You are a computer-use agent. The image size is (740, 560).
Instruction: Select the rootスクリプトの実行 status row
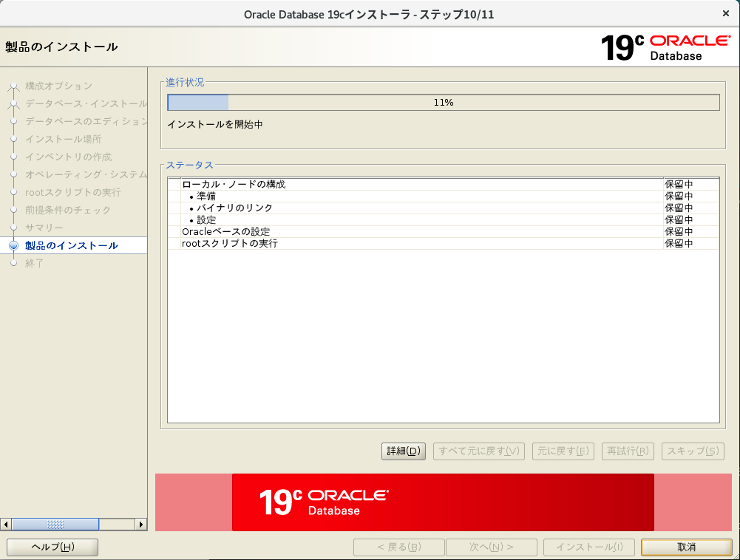230,244
